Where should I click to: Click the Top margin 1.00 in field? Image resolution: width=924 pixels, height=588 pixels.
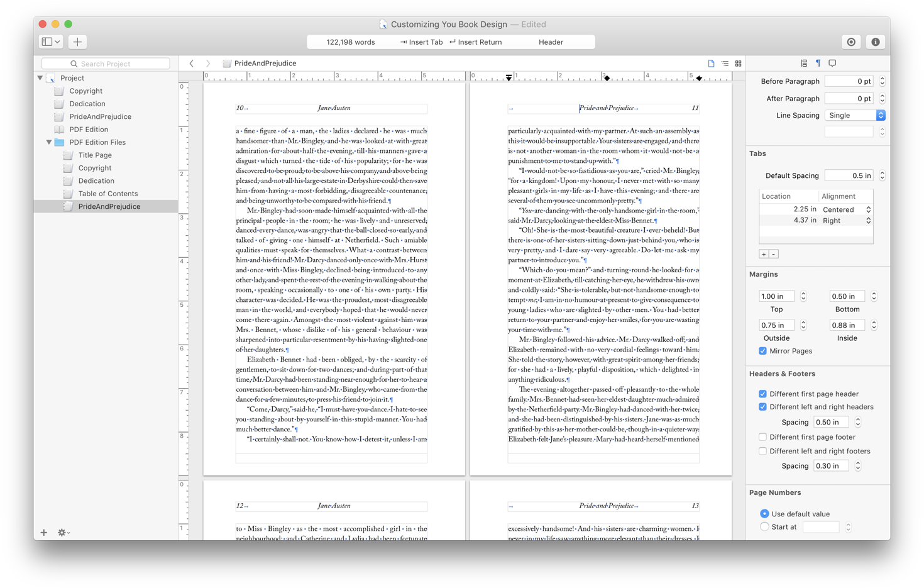pyautogui.click(x=776, y=296)
